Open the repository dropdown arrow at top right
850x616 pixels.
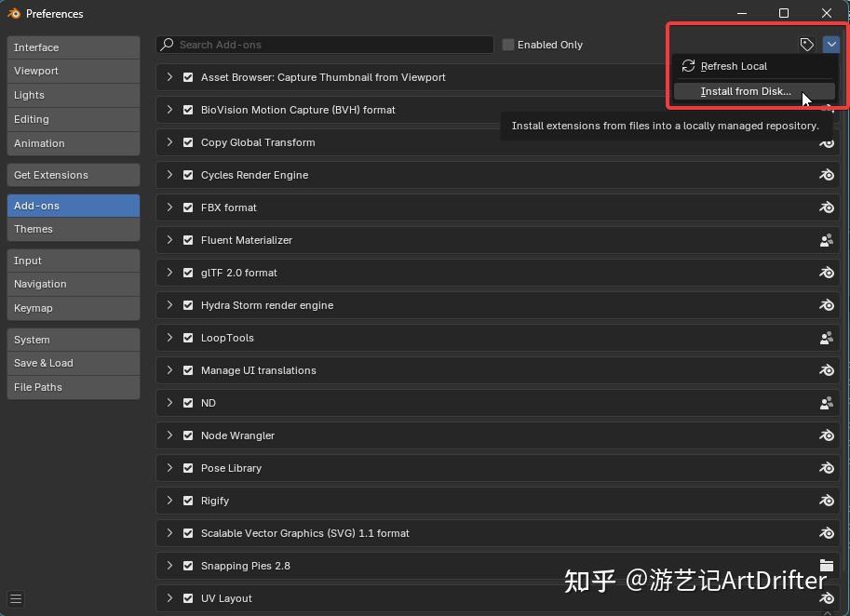click(832, 44)
